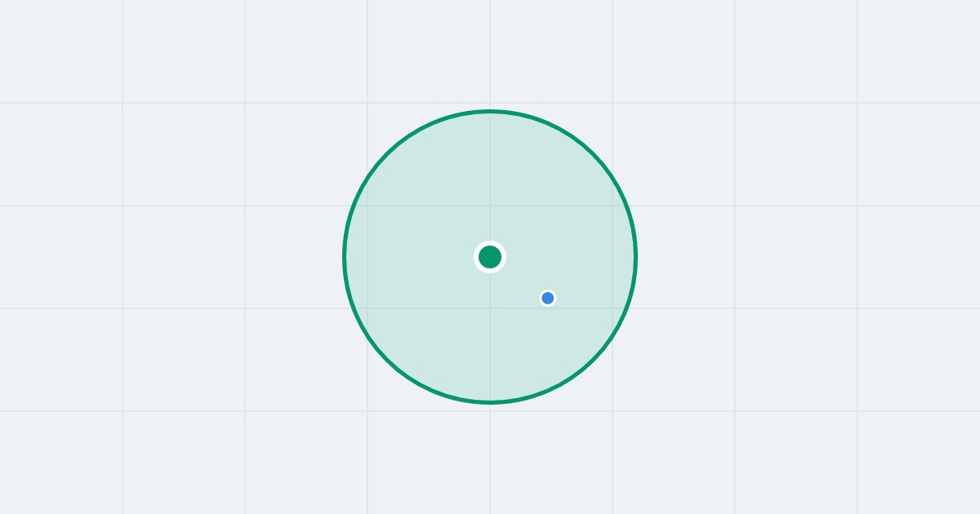Click the green center marker dot
Screen dimensions: 980x514
(x=490, y=257)
